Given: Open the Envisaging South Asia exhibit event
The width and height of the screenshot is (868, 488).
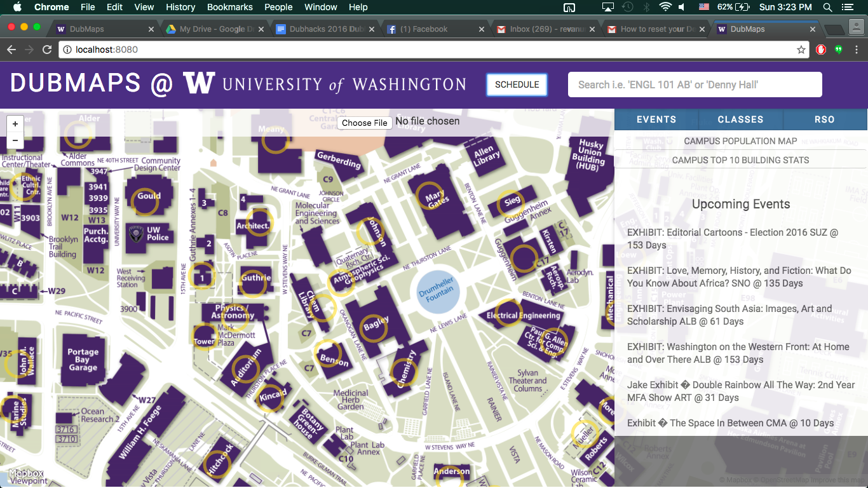Looking at the screenshot, I should coord(729,315).
